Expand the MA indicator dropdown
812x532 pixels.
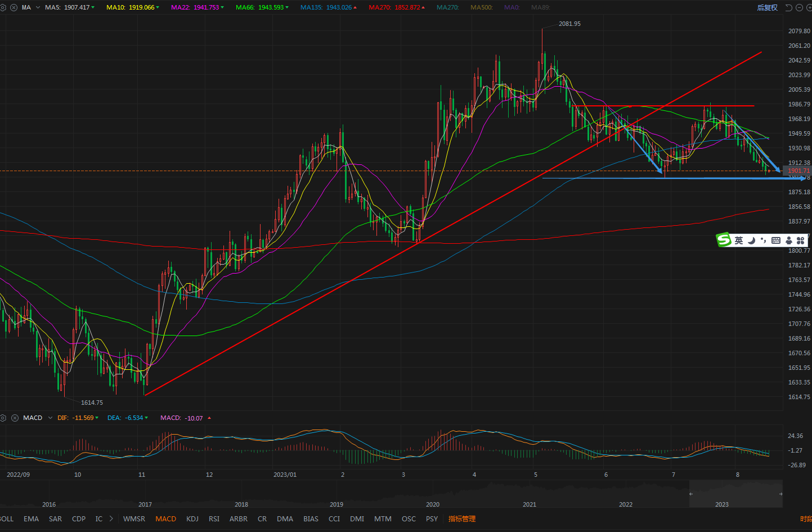tap(38, 7)
